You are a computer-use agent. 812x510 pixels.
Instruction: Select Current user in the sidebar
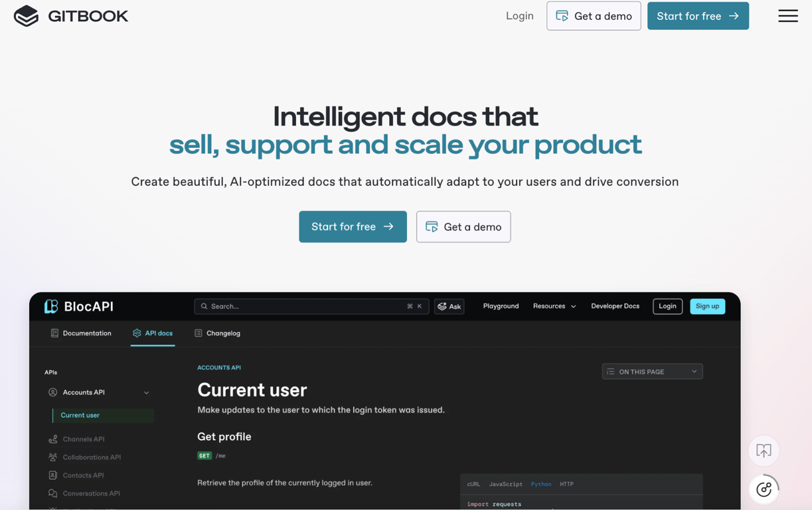(80, 415)
